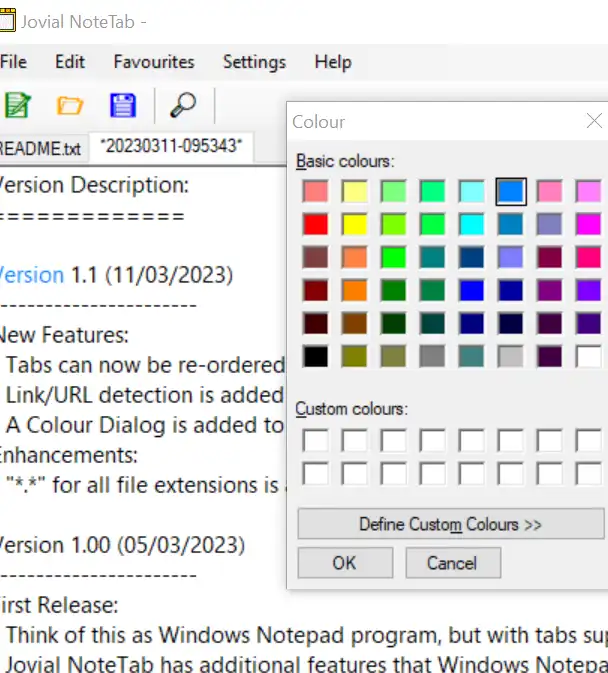The width and height of the screenshot is (608, 673).
Task: Select the light silver grey swatch
Action: tap(511, 356)
